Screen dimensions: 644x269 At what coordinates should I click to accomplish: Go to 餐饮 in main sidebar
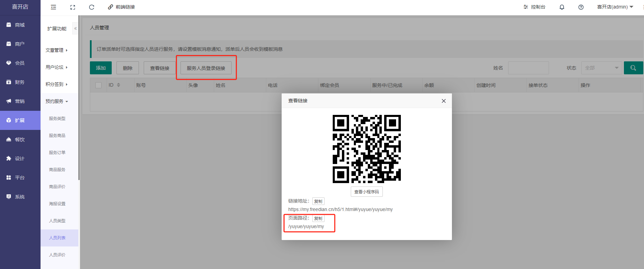click(x=20, y=139)
